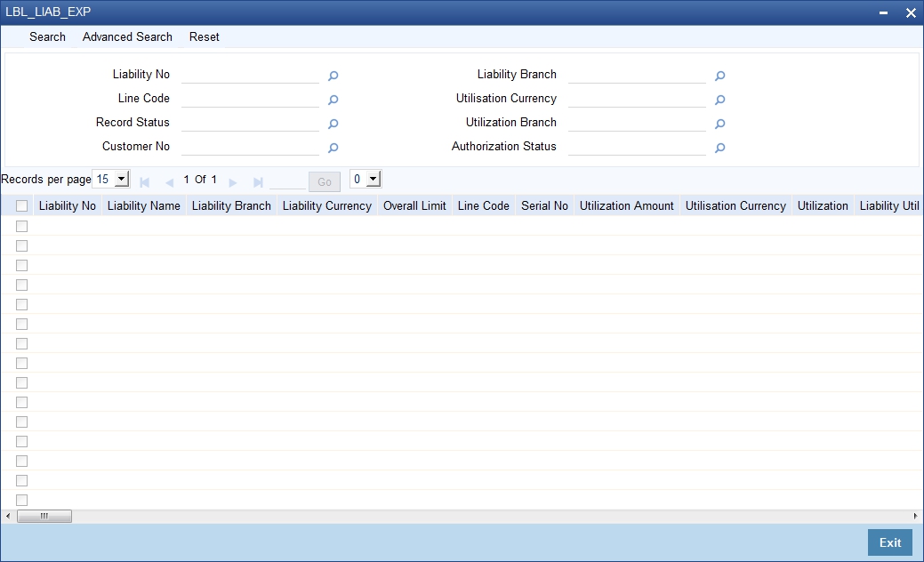Viewport: 924px width, 562px height.
Task: Sort by Liability No column header
Action: point(68,205)
